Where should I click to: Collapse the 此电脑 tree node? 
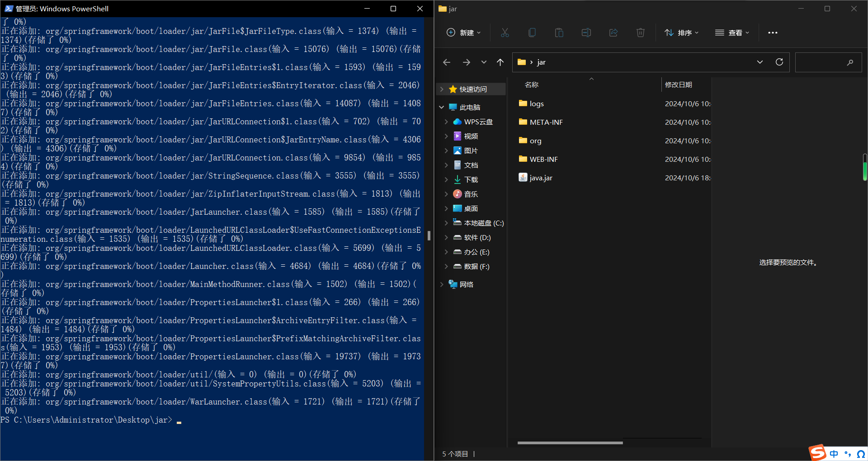pyautogui.click(x=442, y=107)
